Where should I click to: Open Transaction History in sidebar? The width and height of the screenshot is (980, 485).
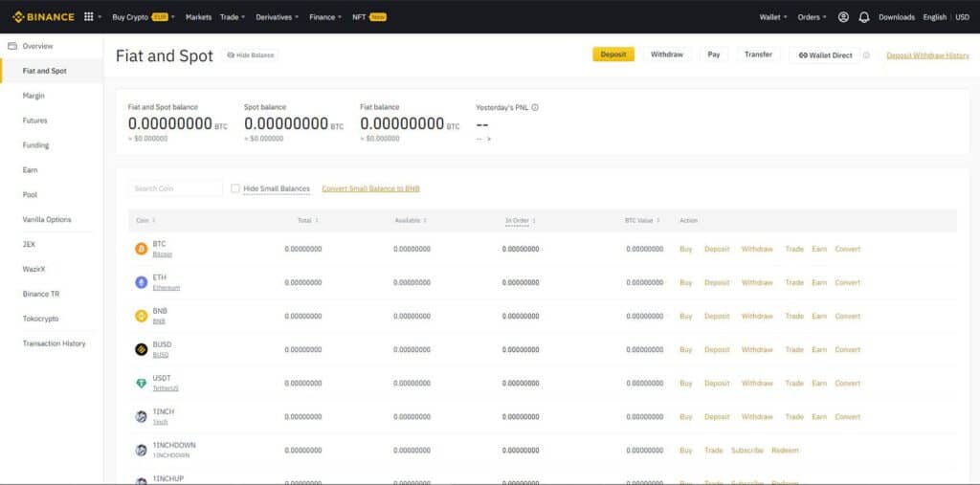pyautogui.click(x=52, y=343)
